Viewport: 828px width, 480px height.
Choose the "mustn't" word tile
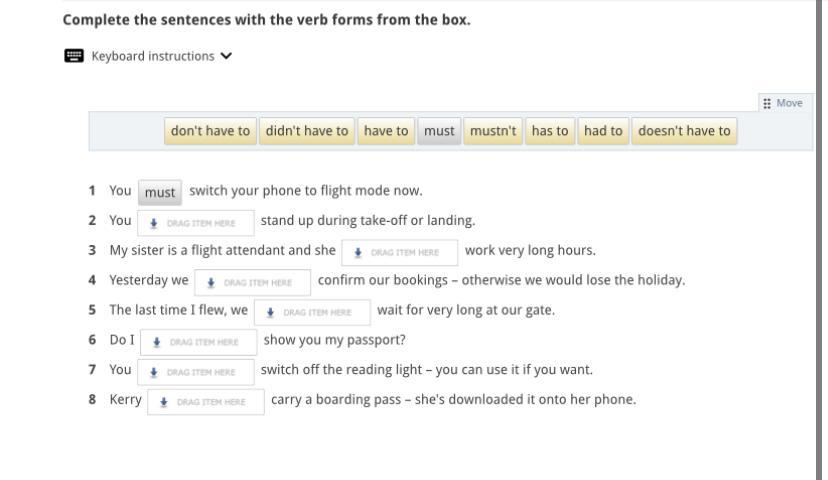pyautogui.click(x=493, y=131)
